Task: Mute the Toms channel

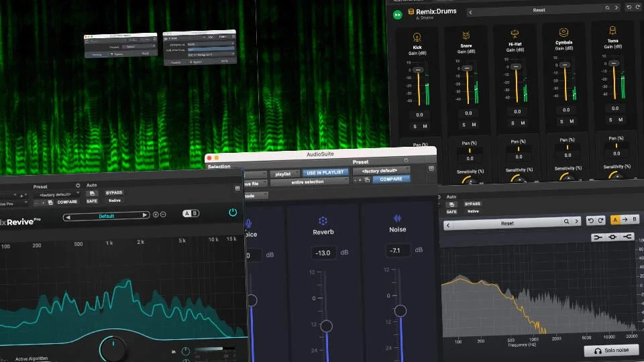Action: 620,119
